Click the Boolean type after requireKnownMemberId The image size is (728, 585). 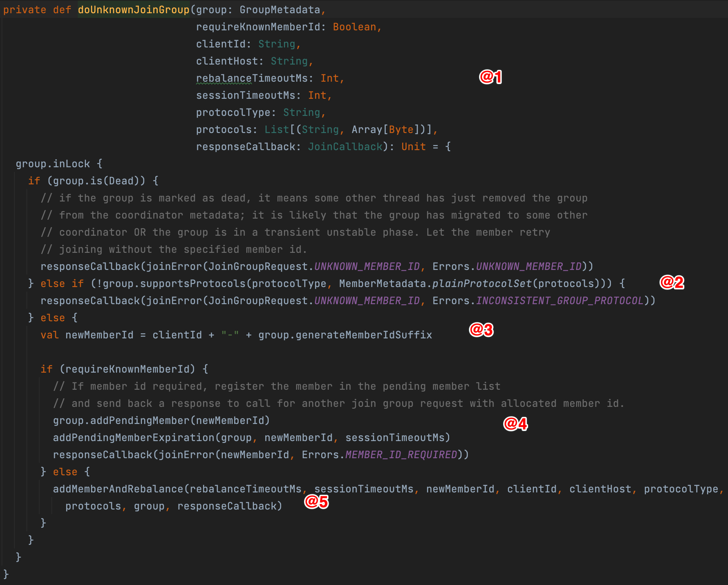pos(354,27)
